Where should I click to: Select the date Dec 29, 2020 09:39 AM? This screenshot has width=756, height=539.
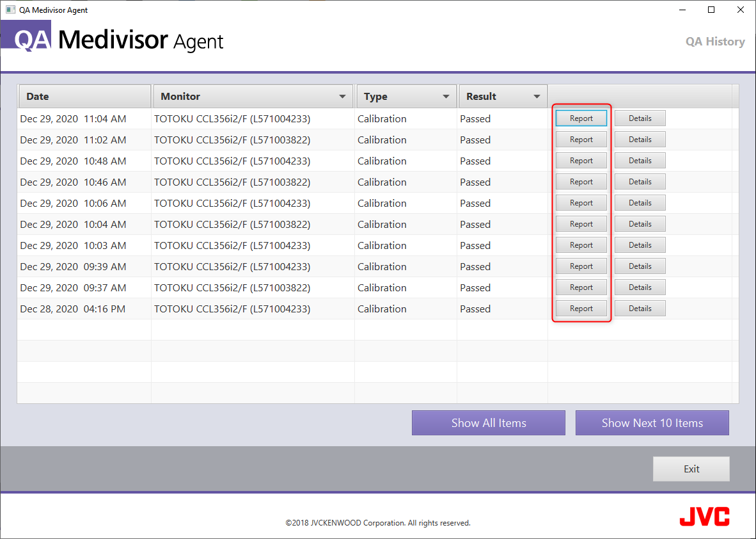tap(74, 267)
